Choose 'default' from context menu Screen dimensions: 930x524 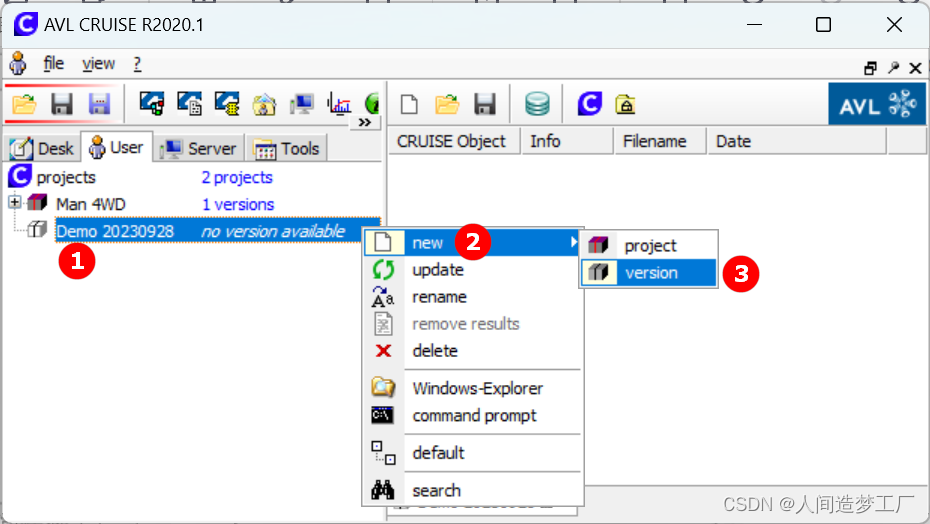point(473,453)
